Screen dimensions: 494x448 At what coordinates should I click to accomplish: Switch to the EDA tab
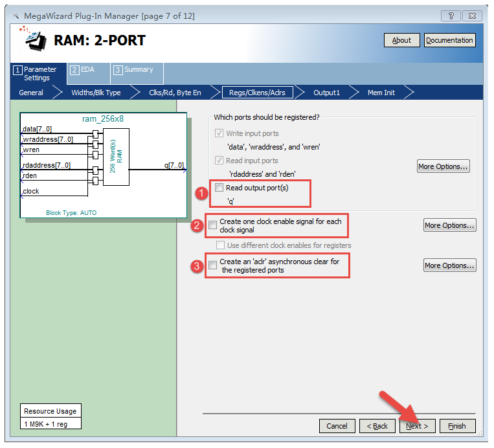tap(88, 74)
